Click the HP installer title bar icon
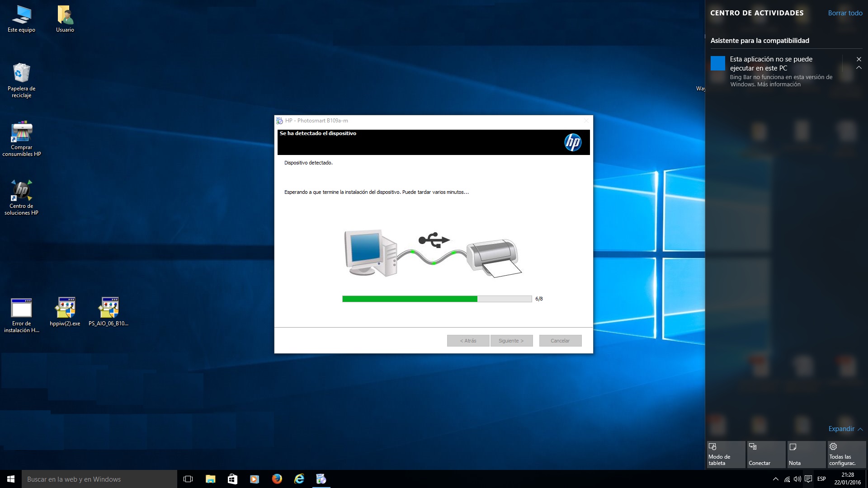The height and width of the screenshot is (488, 868). [x=280, y=121]
